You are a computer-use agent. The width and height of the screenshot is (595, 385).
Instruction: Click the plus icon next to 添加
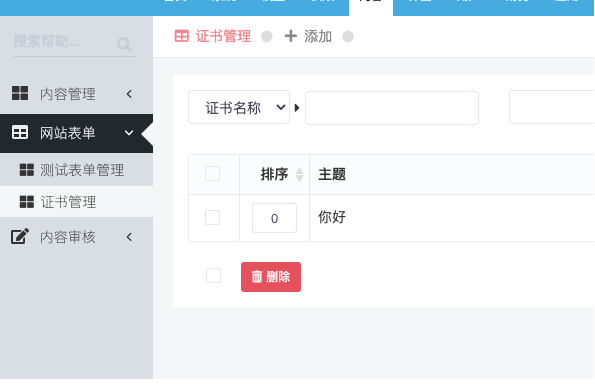pos(291,36)
